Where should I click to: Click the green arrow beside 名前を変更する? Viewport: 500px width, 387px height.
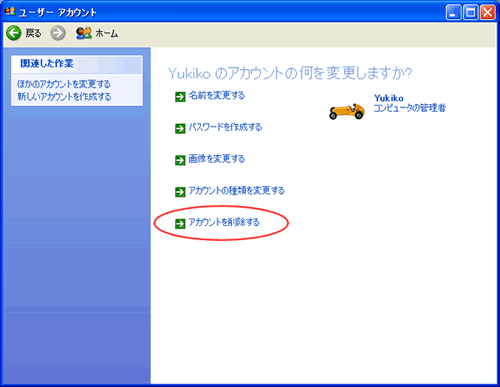[x=180, y=97]
